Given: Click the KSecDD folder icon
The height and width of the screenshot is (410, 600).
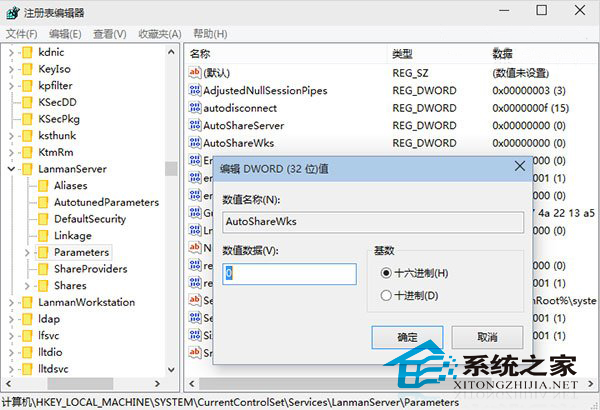Looking at the screenshot, I should [x=27, y=103].
